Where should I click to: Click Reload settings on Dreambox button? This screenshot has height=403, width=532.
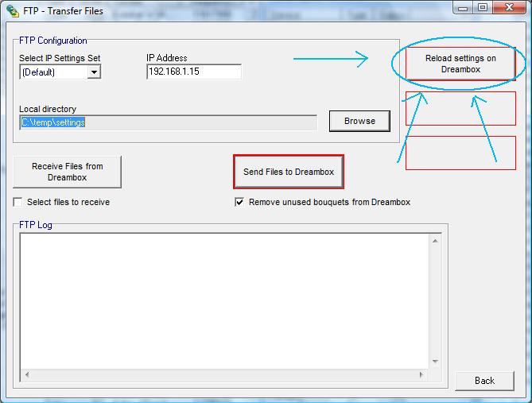[x=460, y=64]
